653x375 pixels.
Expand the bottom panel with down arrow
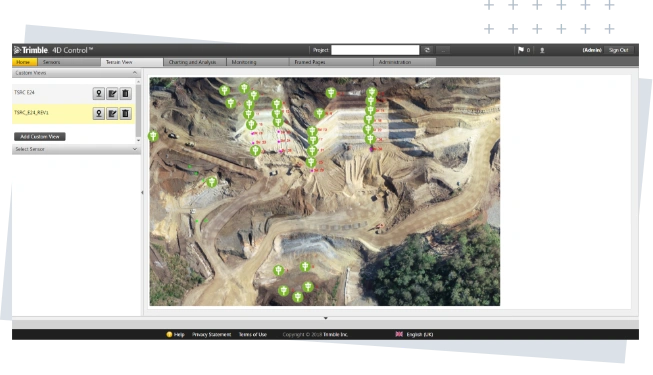(x=326, y=318)
